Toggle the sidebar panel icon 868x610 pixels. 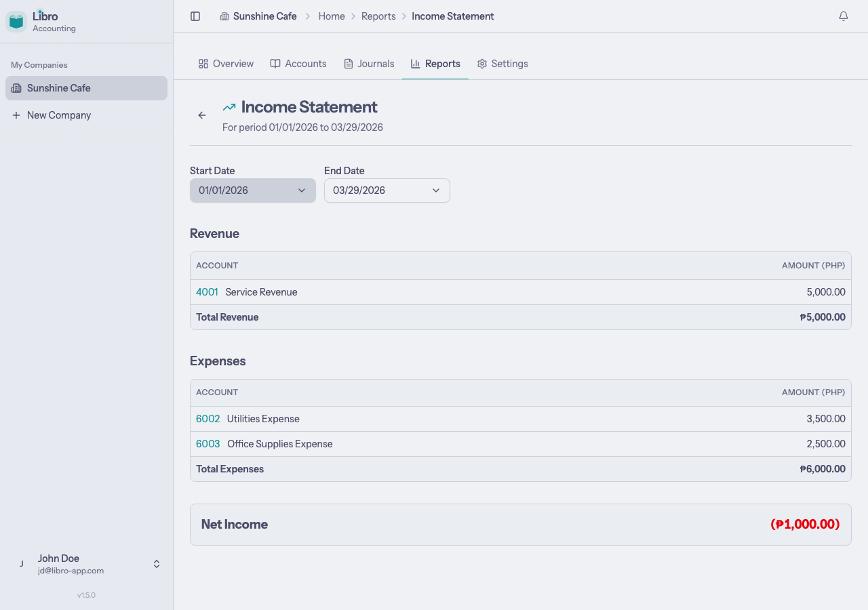point(195,16)
